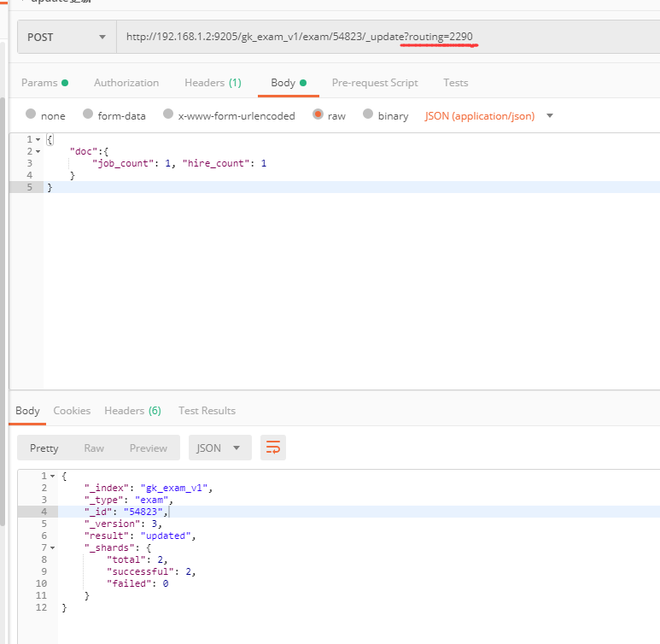
Task: Open the request Tests tab
Action: (x=455, y=83)
